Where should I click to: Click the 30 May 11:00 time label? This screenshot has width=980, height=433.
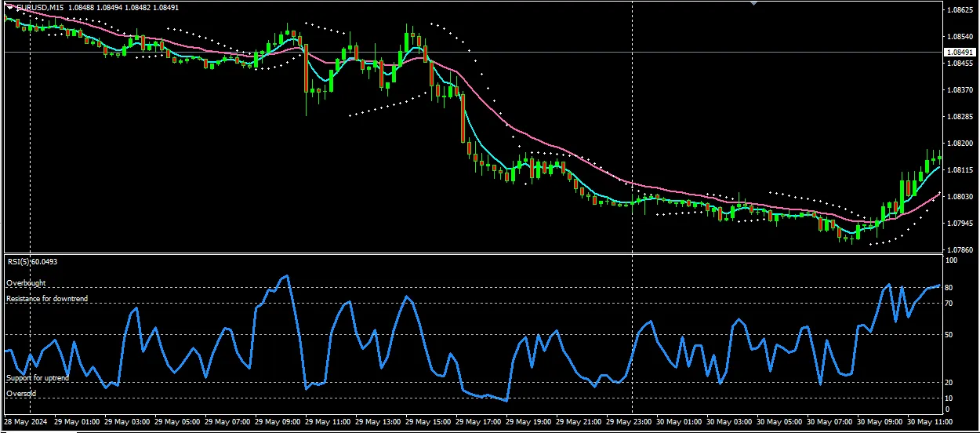click(x=934, y=421)
